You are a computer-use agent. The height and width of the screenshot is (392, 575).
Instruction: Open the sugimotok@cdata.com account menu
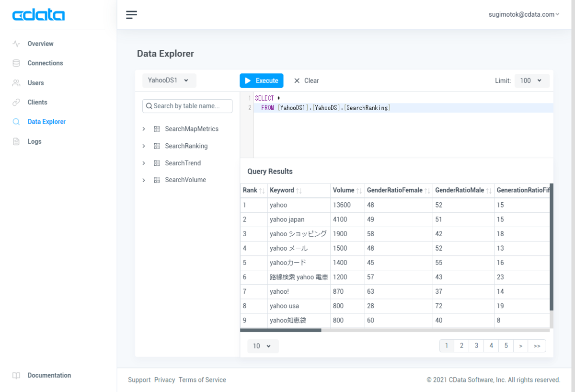click(x=524, y=14)
